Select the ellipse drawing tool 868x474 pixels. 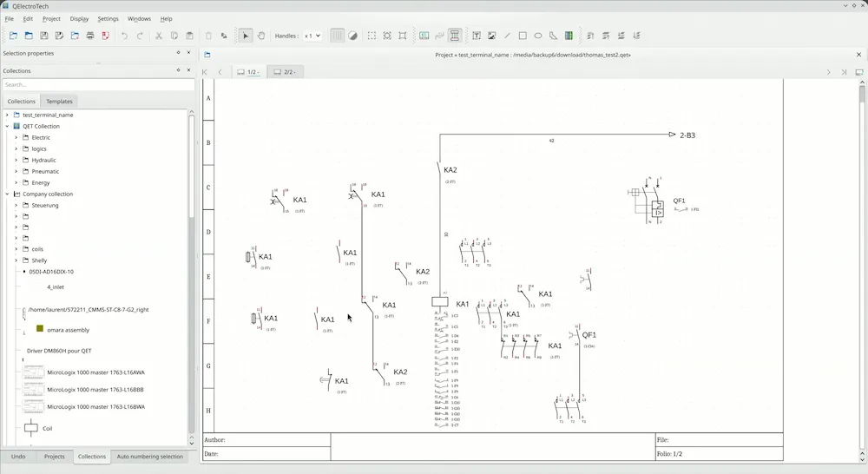[x=538, y=36]
